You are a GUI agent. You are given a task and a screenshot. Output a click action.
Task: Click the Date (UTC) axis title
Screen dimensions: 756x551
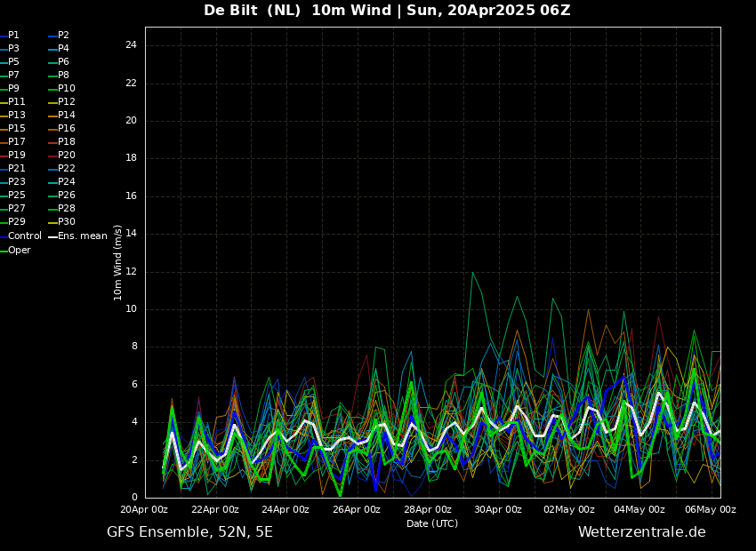[432, 523]
